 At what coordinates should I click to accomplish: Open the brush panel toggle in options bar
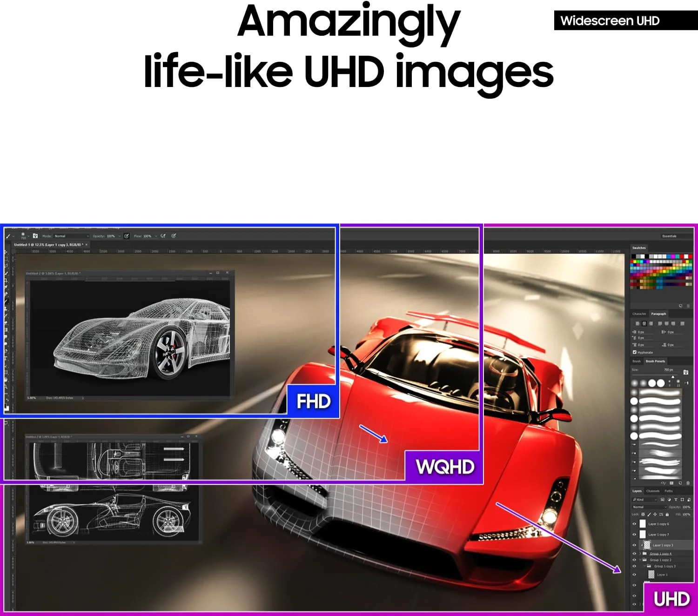click(x=35, y=236)
